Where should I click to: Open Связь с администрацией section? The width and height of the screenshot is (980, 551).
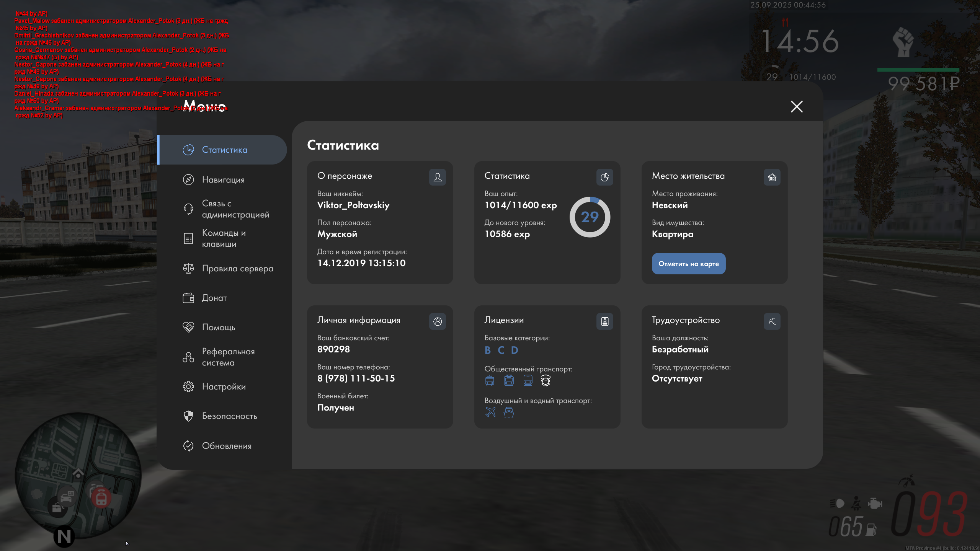click(x=235, y=209)
